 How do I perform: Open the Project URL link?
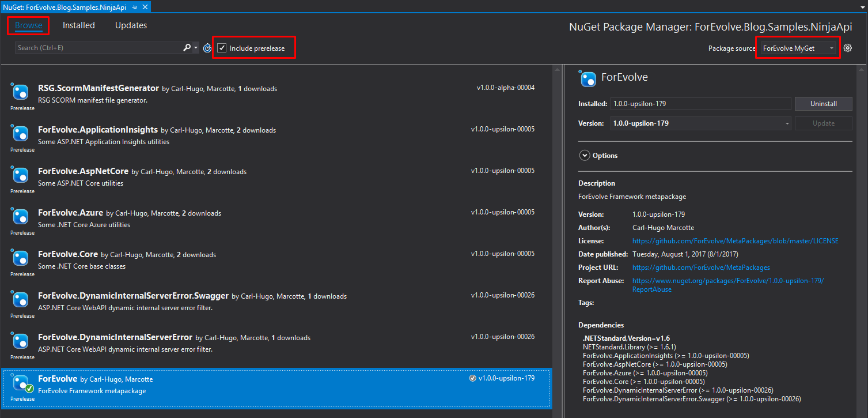pyautogui.click(x=701, y=268)
